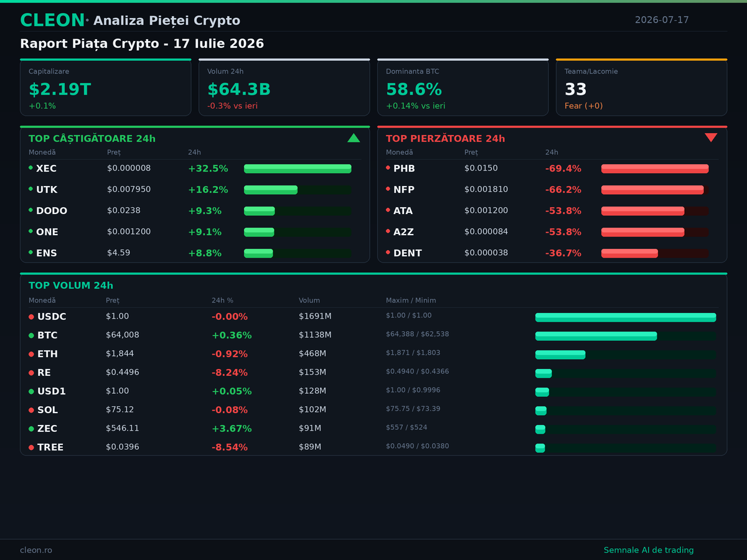This screenshot has height=560, width=747.
Task: Click the BTC price $64,008
Action: [x=123, y=335]
